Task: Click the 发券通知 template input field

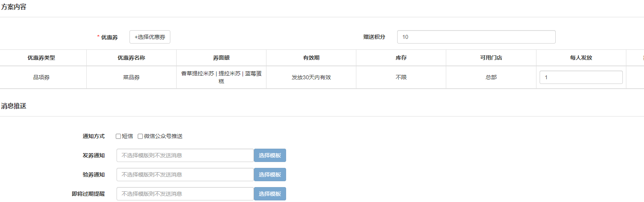Action: coord(185,155)
